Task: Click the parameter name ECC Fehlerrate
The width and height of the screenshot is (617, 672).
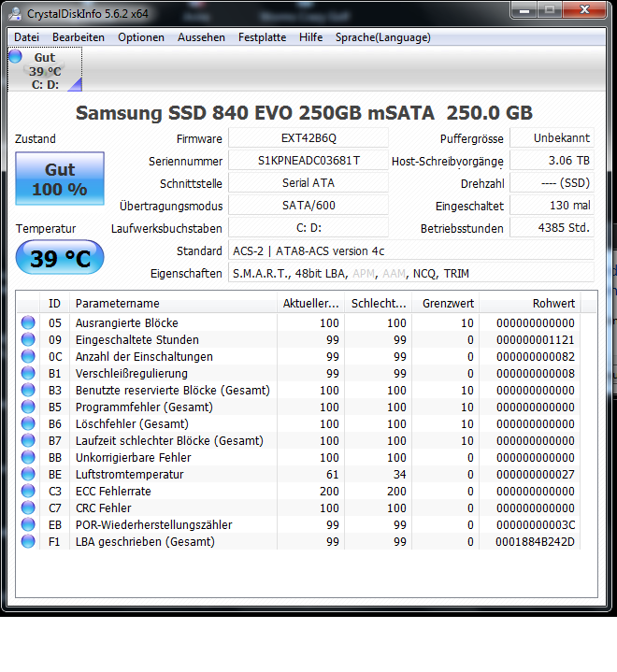Action: (x=113, y=491)
